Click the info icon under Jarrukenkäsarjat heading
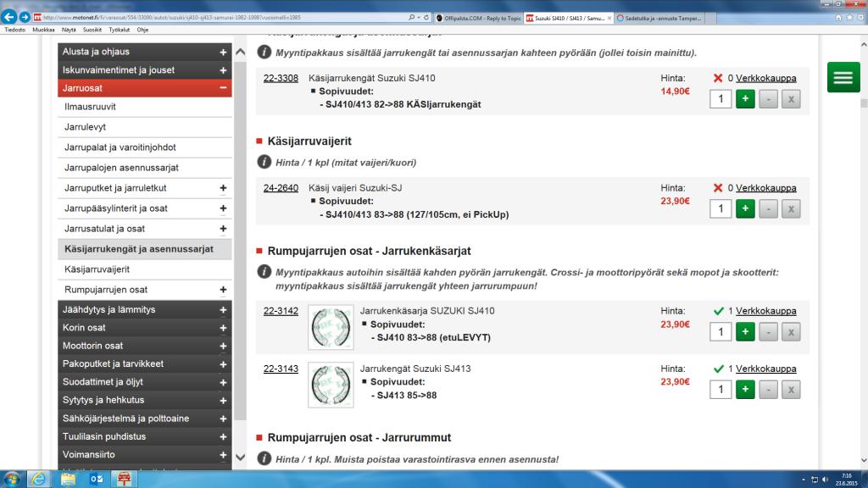 (264, 272)
